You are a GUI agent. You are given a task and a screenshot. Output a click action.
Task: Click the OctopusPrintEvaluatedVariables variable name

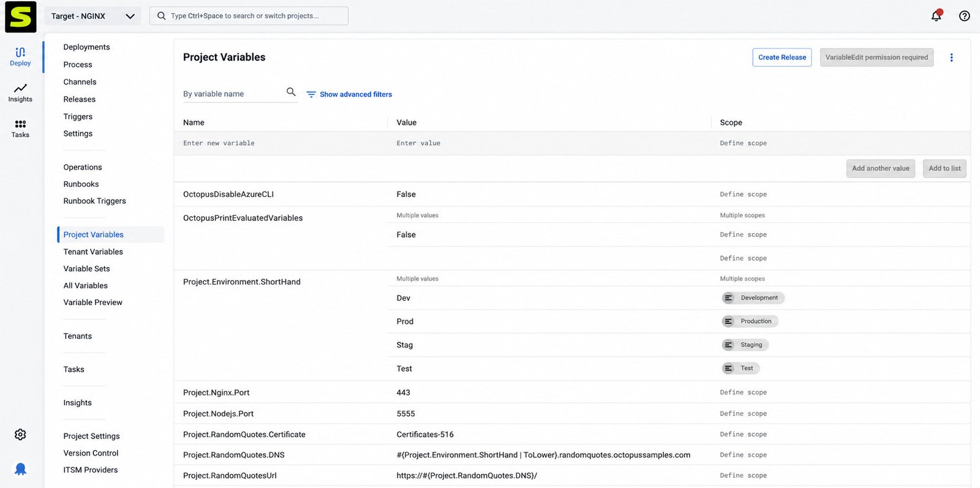(x=243, y=218)
